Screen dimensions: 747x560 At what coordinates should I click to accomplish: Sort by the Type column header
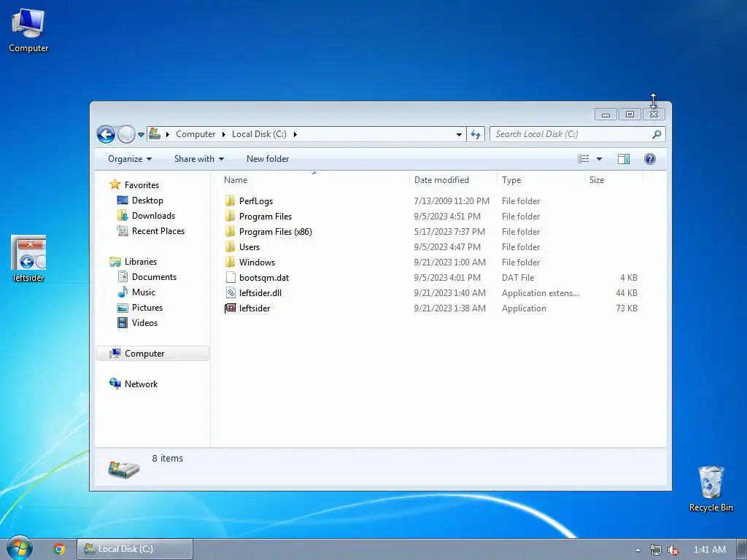pos(541,180)
